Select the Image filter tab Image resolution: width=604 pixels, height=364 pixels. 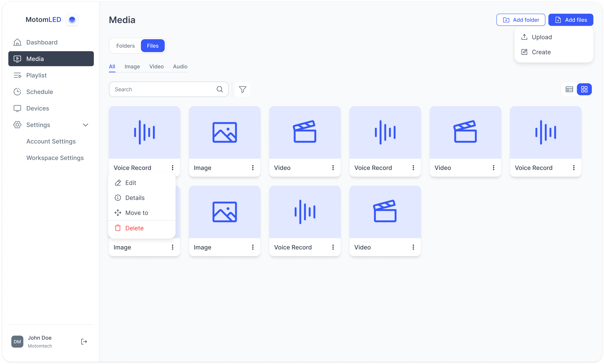click(x=132, y=67)
